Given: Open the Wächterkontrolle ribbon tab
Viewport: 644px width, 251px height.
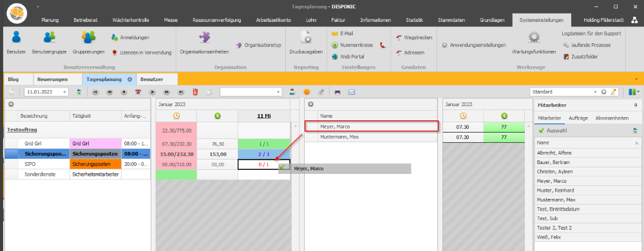Looking at the screenshot, I should 131,20.
